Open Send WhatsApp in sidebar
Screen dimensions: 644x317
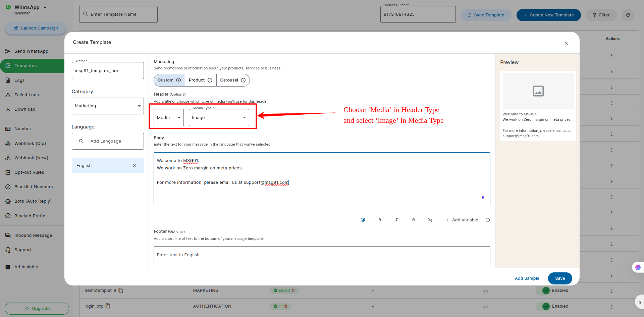[x=31, y=51]
